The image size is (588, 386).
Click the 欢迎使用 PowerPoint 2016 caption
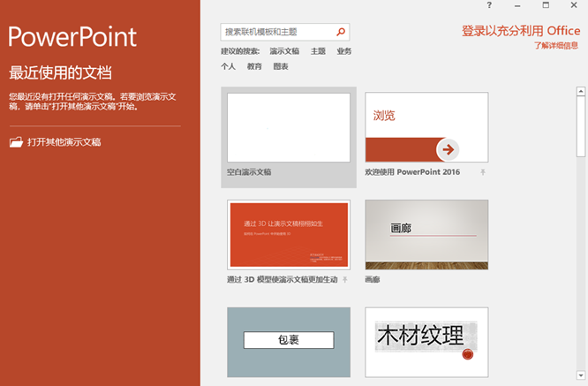[412, 172]
